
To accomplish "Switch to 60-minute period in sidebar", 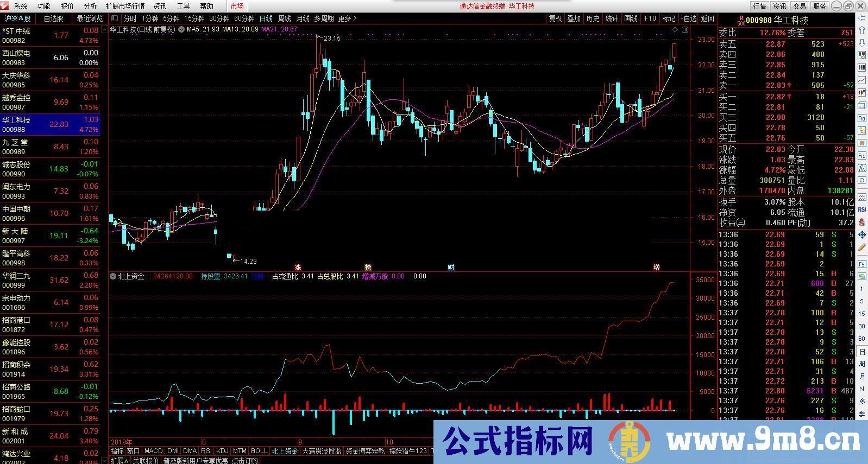I will point(861,339).
